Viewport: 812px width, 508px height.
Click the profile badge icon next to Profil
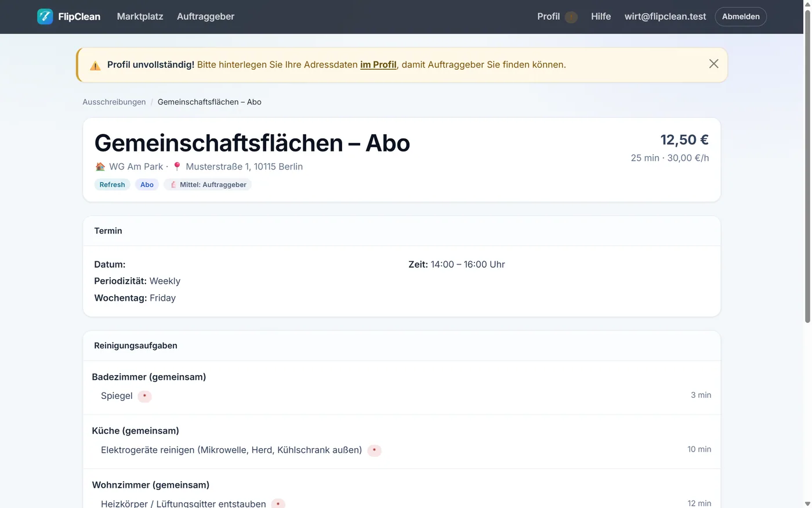coord(571,17)
